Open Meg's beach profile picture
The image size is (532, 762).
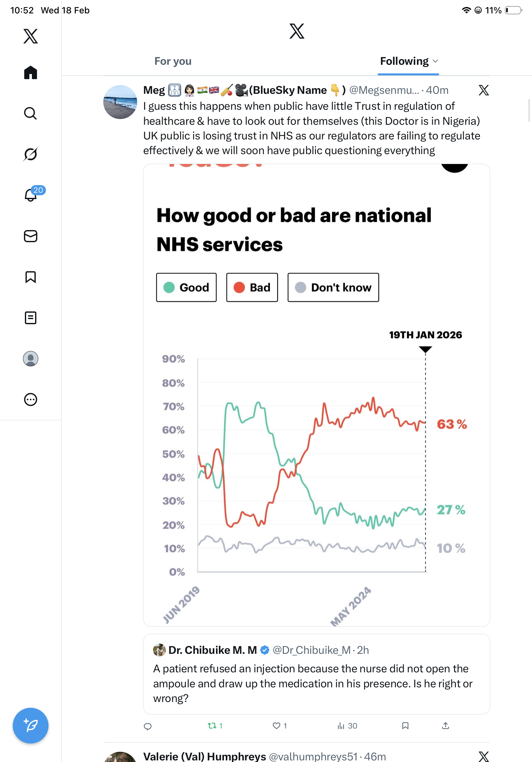(x=120, y=102)
